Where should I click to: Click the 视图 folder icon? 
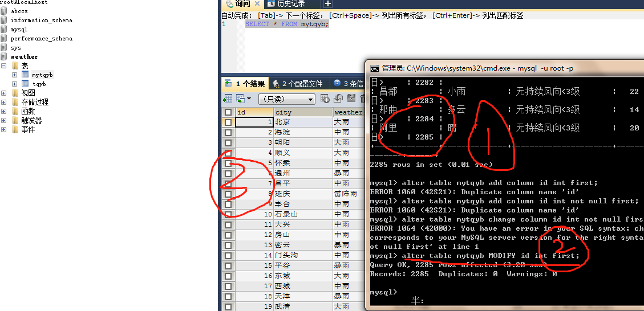click(x=15, y=93)
